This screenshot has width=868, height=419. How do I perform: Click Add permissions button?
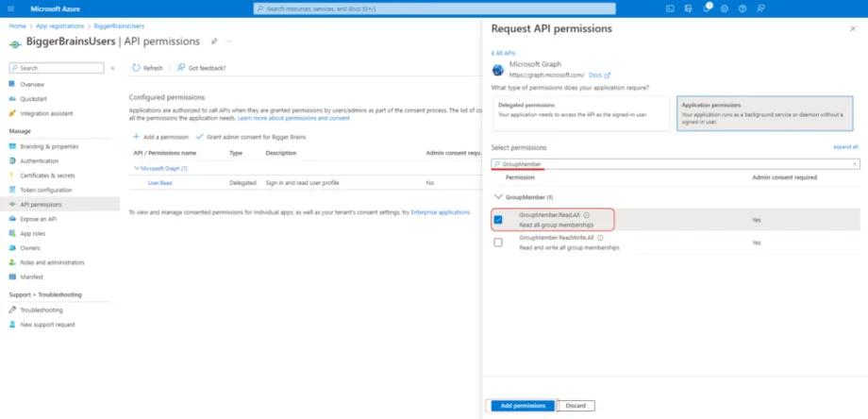click(523, 406)
